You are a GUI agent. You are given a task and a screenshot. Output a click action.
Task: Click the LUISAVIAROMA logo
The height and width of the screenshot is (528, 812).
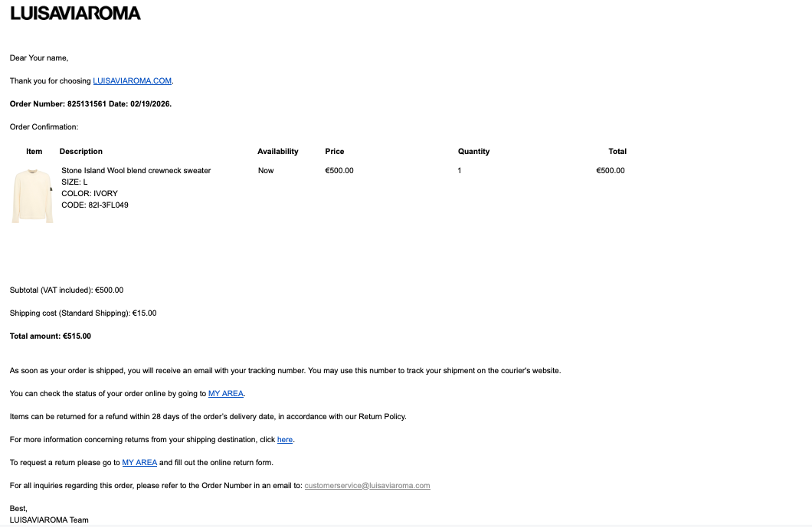coord(76,14)
